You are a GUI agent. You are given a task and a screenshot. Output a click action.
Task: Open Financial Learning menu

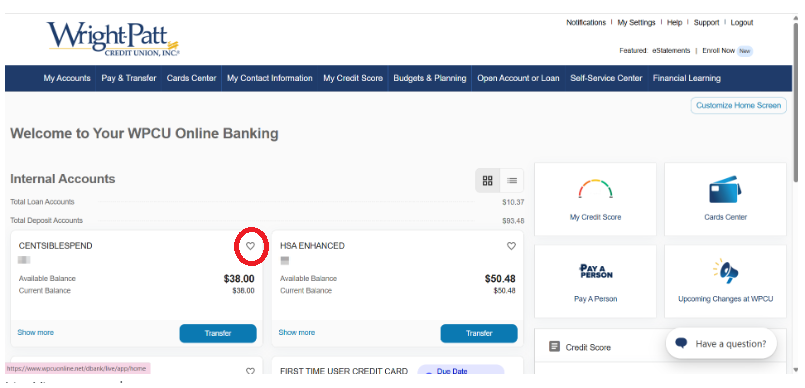(x=686, y=78)
